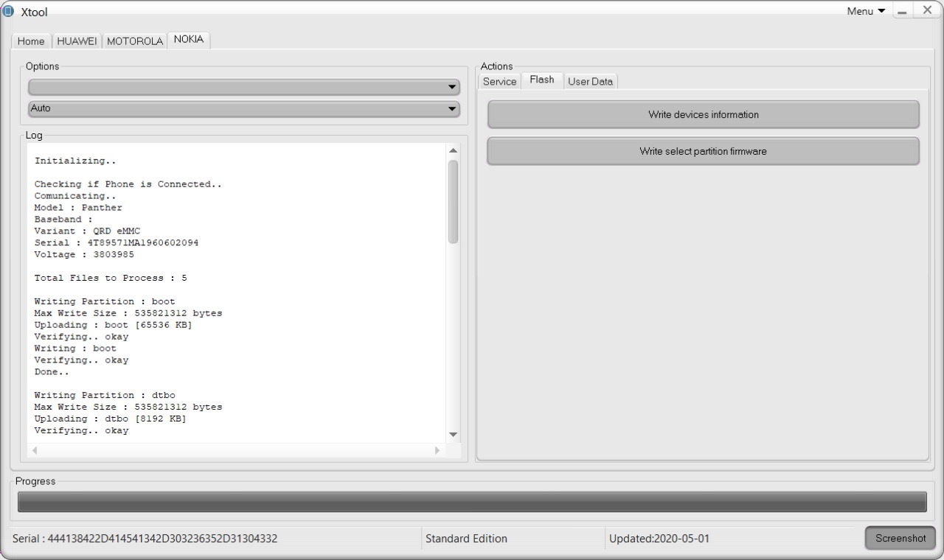Click the log scroll down arrow
Screen dimensions: 944x560
point(454,435)
